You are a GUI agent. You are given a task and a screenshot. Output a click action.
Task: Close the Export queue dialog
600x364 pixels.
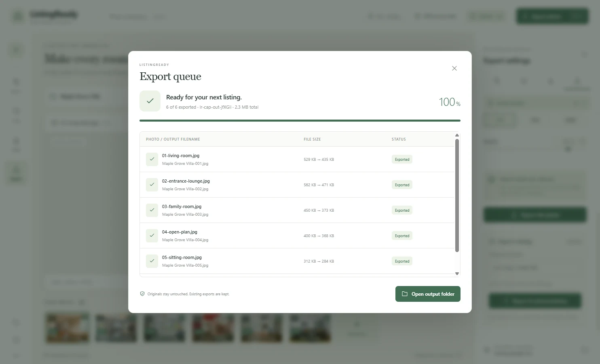point(454,68)
